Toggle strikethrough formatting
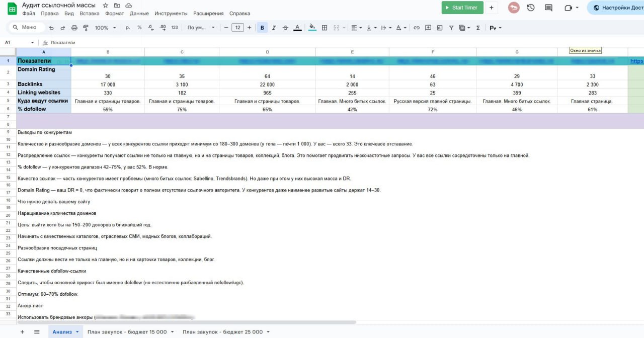The height and width of the screenshot is (338, 644). pos(286,28)
